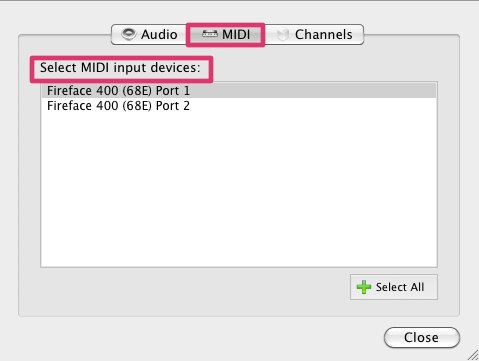Open the MIDI settings tab
This screenshot has width=479, height=361.
[226, 34]
